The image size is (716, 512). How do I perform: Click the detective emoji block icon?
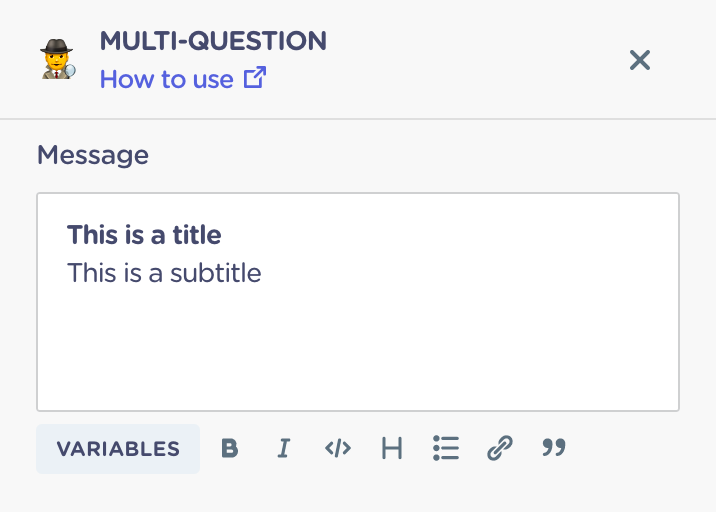(58, 59)
